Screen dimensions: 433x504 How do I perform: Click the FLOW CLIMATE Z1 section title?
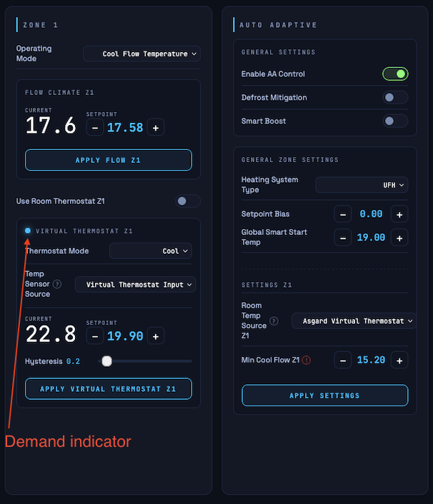coord(60,93)
